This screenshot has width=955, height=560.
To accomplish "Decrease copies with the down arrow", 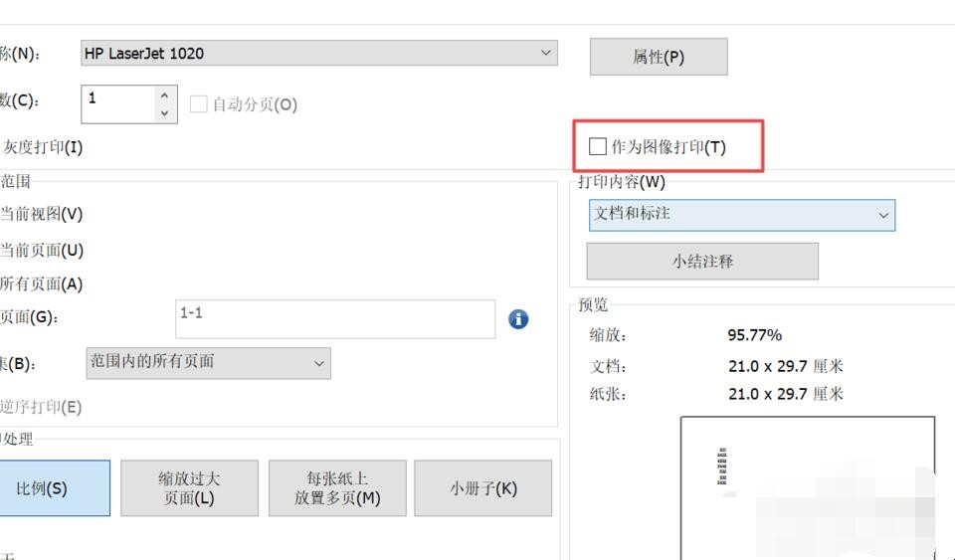I will click(x=165, y=113).
